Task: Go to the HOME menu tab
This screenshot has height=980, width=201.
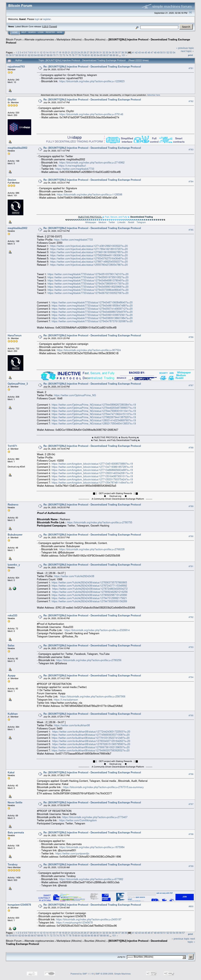Action: click(x=15, y=32)
